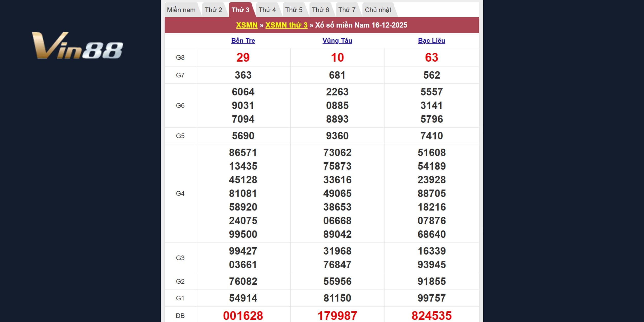Open the Chủ nhật tab
The width and height of the screenshot is (644, 322).
pos(378,10)
